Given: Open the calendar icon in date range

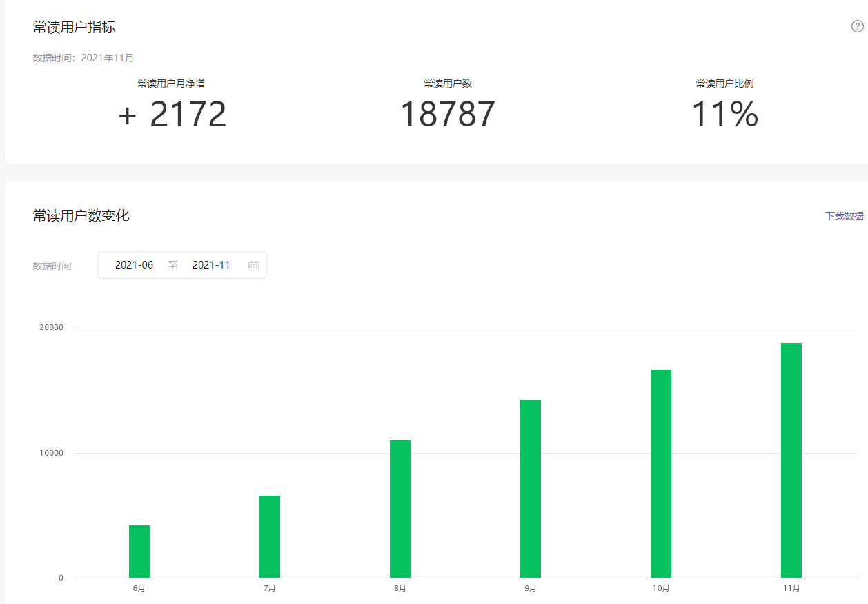Looking at the screenshot, I should [254, 265].
